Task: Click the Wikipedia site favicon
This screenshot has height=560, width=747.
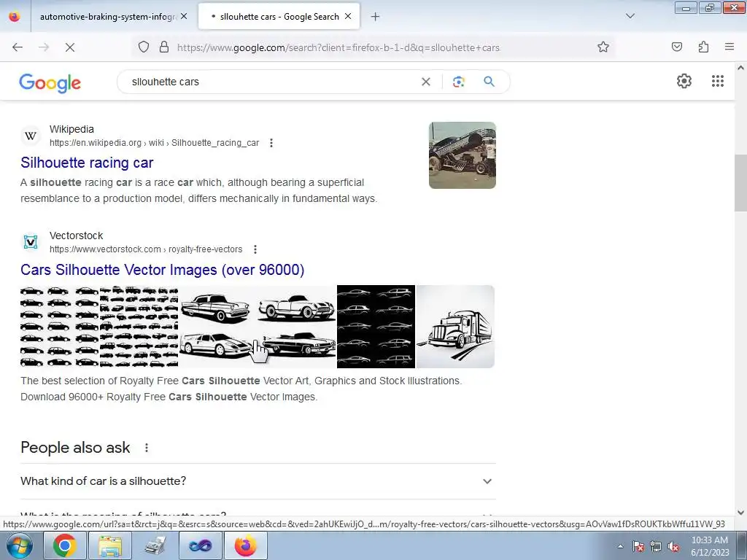Action: [31, 136]
